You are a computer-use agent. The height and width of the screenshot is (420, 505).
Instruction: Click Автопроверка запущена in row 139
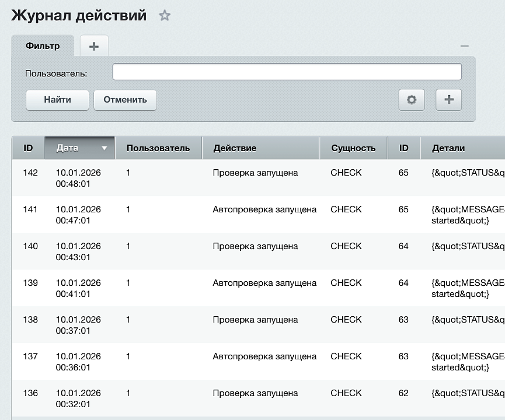coord(264,283)
